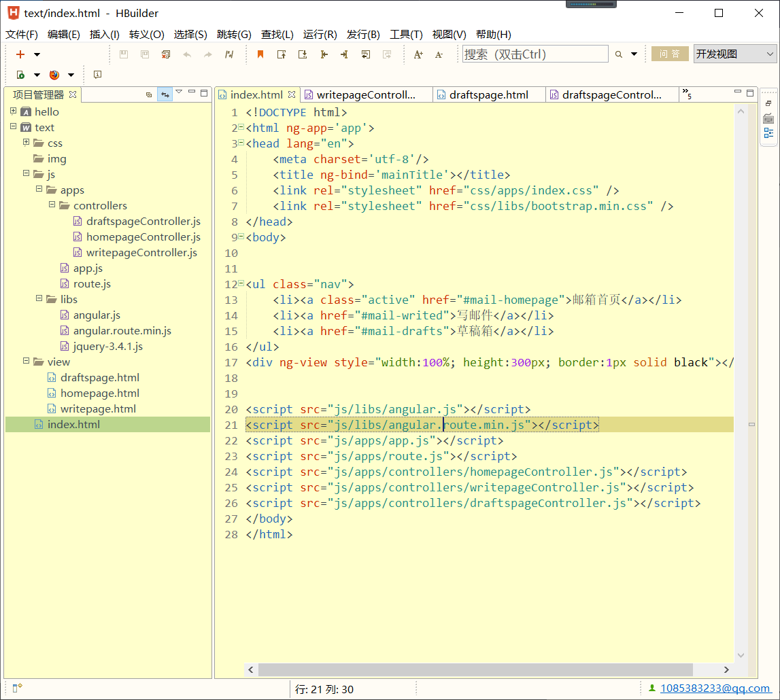Switch to draftspage.html tab
This screenshot has width=780, height=700.
tap(489, 95)
